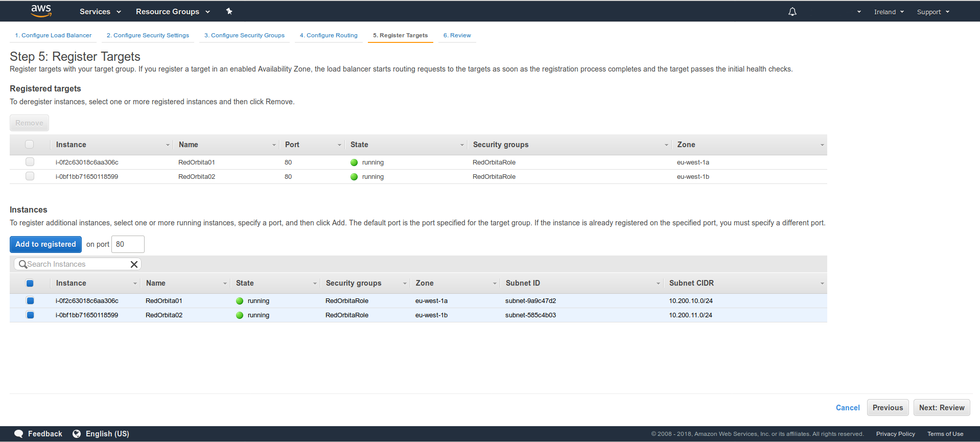
Task: Click the AWS logo home icon
Action: 41,11
